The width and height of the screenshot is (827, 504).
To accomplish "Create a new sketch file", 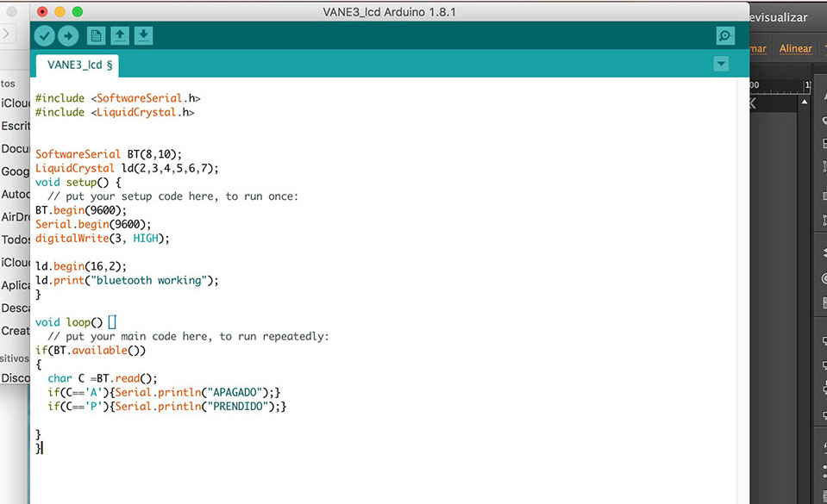I will (x=96, y=36).
